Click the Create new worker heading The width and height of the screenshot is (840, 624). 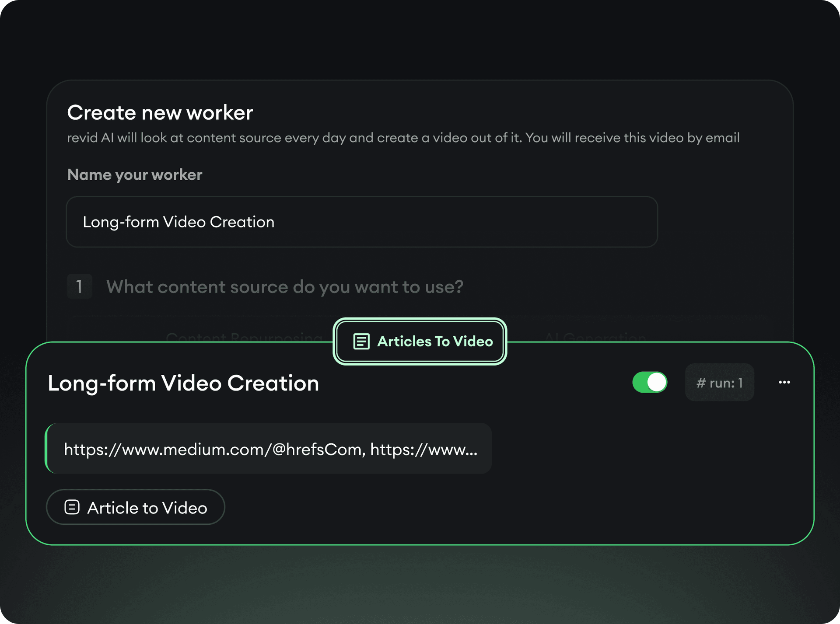tap(160, 113)
